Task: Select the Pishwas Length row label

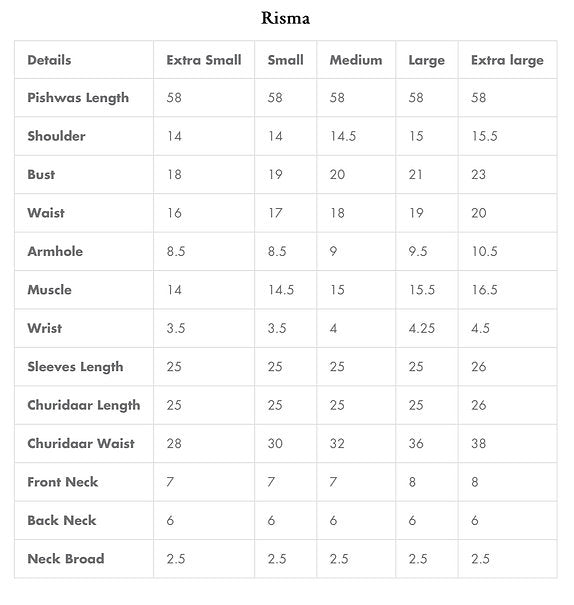Action: pyautogui.click(x=78, y=98)
